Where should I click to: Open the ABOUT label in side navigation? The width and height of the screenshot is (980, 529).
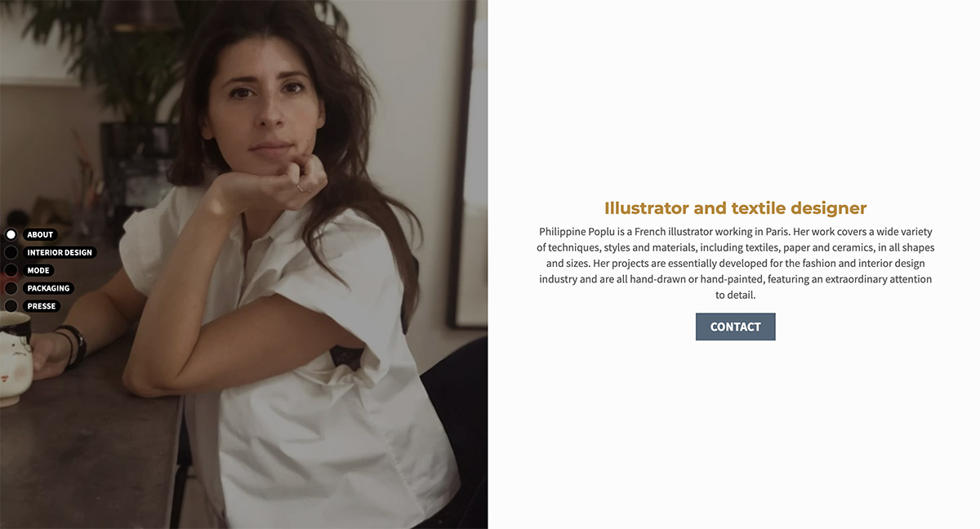[40, 234]
